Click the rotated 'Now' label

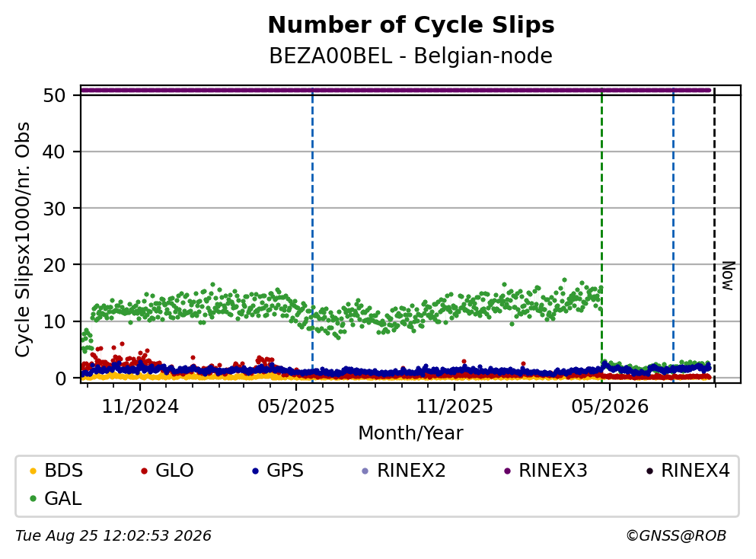[728, 276]
